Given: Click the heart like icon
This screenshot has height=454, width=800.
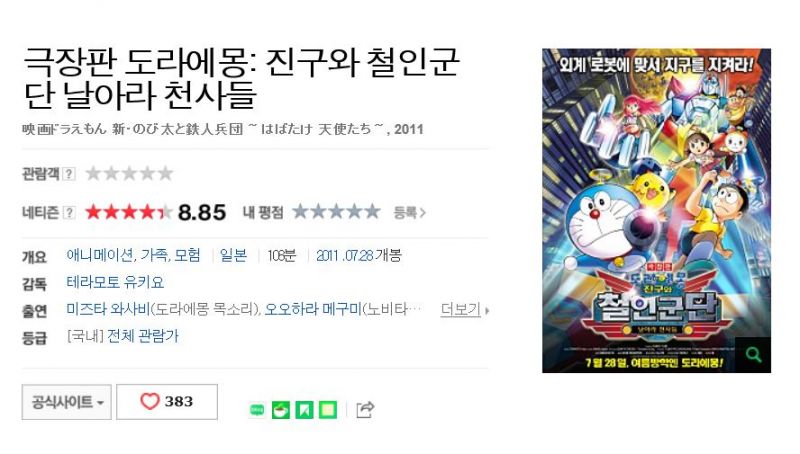Looking at the screenshot, I should (149, 401).
